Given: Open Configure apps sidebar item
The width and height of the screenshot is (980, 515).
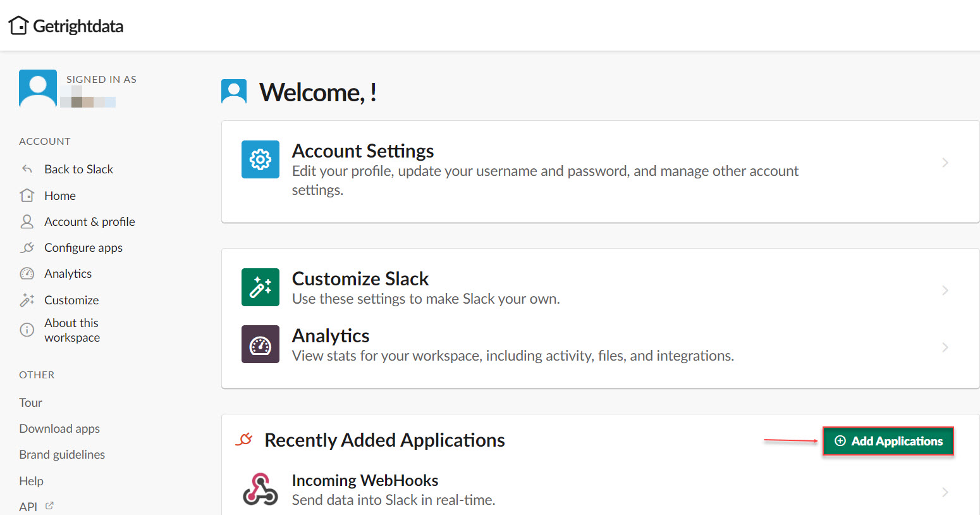Looking at the screenshot, I should tap(83, 247).
